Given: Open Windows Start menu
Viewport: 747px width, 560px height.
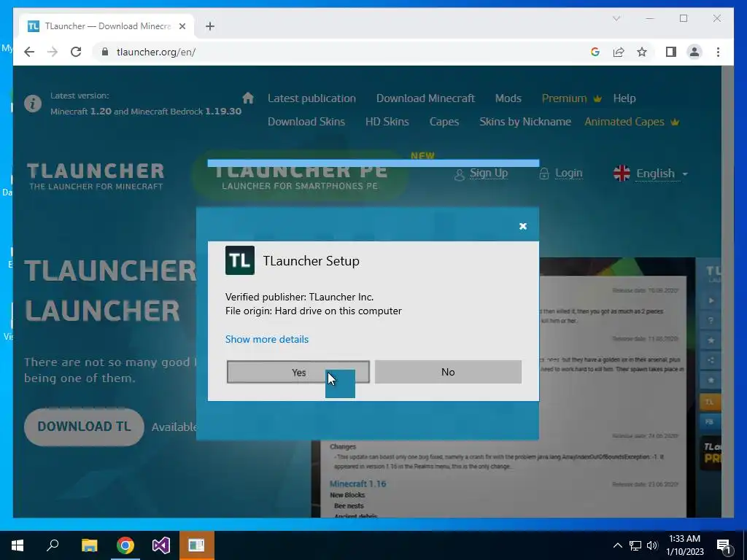Looking at the screenshot, I should coord(18,545).
